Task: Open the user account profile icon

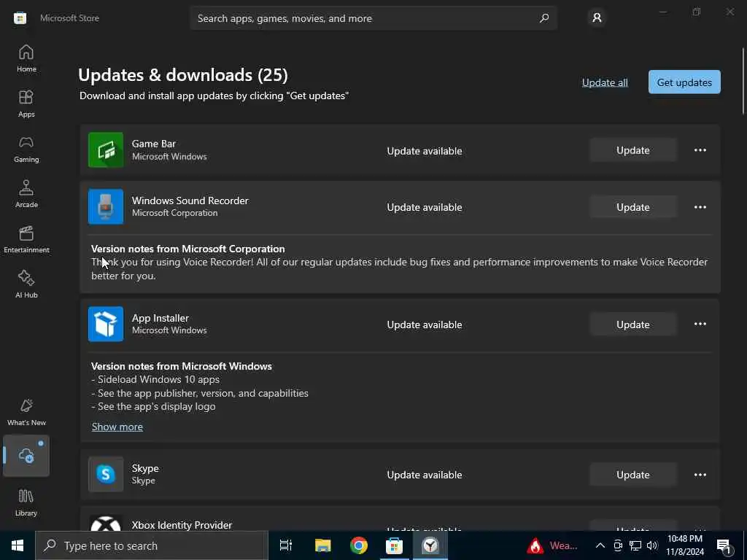Action: pyautogui.click(x=597, y=18)
